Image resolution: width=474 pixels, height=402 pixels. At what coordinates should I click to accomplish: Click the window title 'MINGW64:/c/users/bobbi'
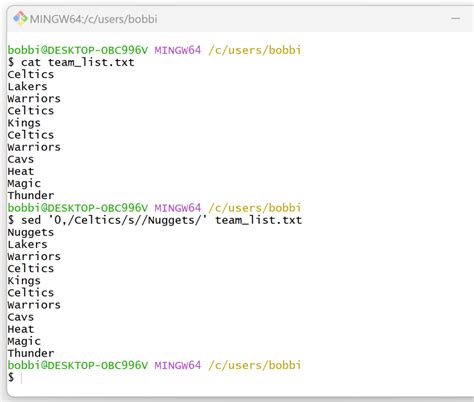point(94,19)
